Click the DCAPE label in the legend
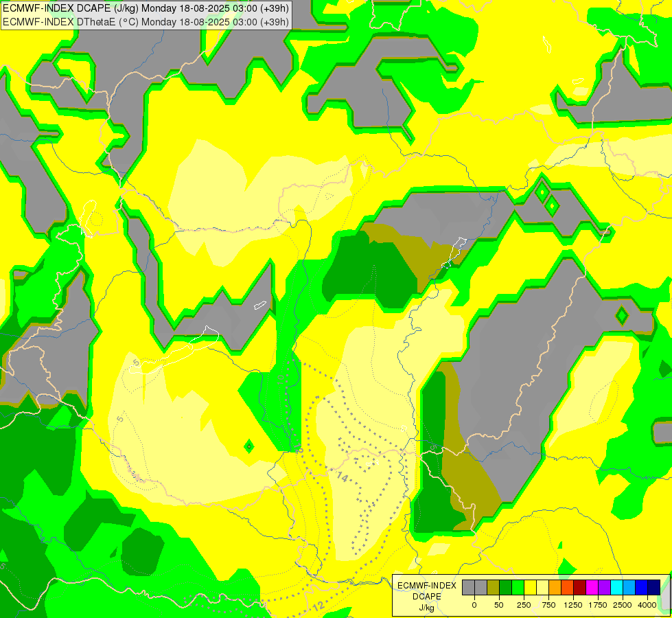The image size is (672, 618). point(427,597)
